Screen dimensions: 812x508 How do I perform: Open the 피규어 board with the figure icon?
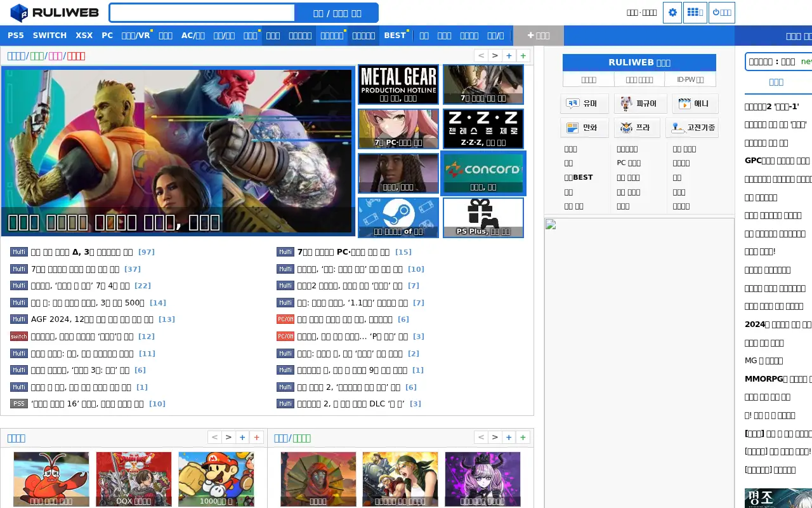coord(640,104)
